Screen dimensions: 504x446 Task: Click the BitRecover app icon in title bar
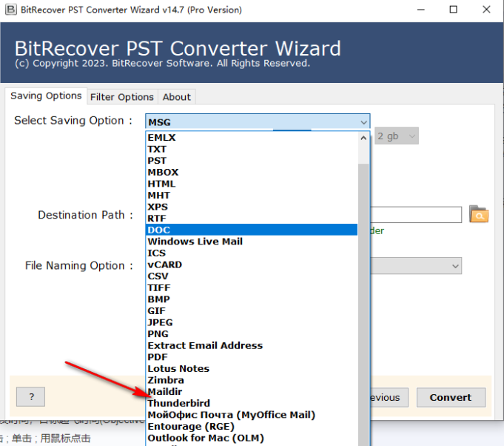10,10
